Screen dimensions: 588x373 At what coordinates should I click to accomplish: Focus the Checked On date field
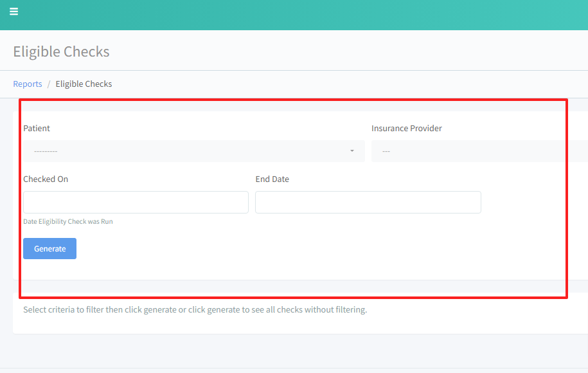pos(136,202)
